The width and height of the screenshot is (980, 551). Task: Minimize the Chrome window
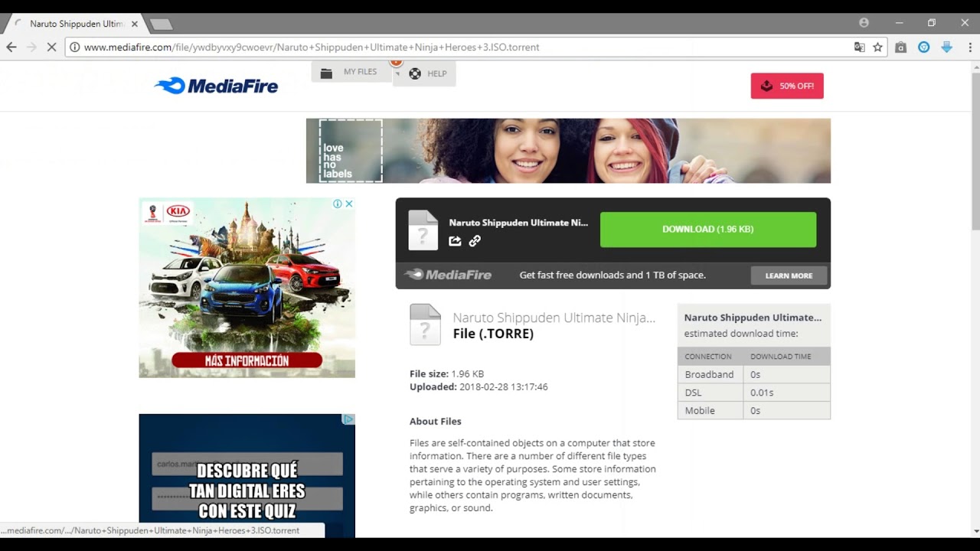[x=900, y=23]
